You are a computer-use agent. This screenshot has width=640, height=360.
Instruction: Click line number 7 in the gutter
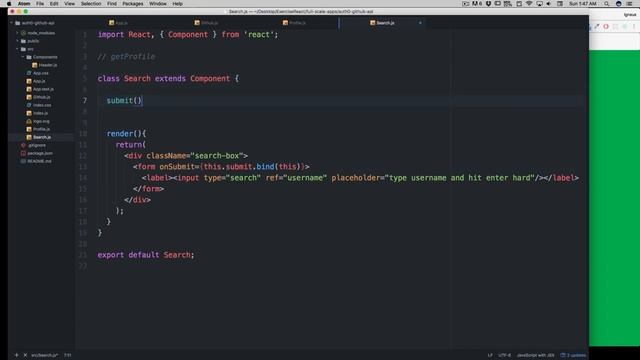point(85,100)
